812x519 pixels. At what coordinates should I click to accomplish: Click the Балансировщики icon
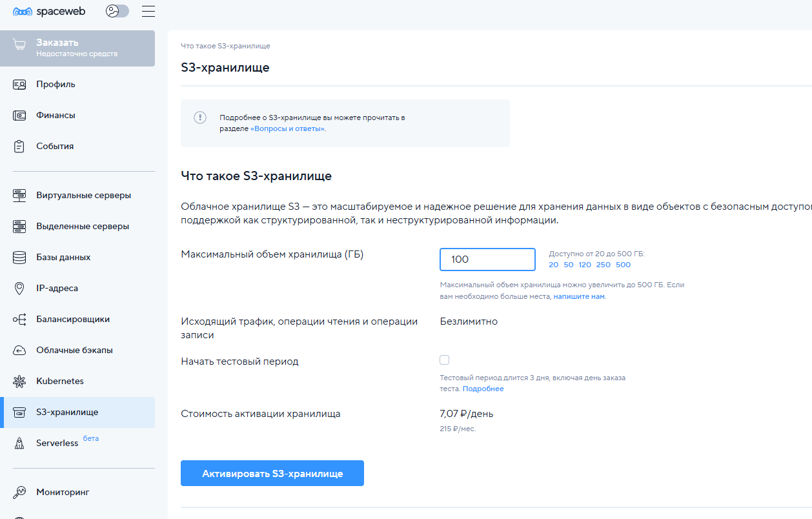pyautogui.click(x=19, y=320)
